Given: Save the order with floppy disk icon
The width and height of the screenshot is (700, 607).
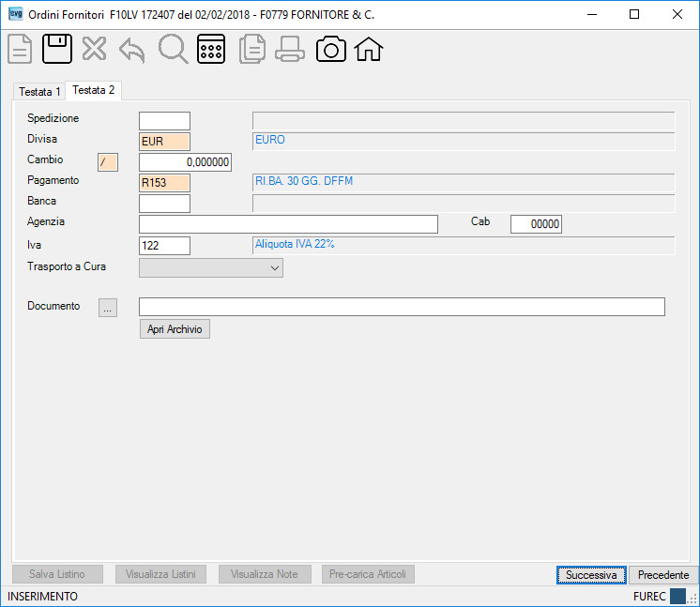Looking at the screenshot, I should pos(57,49).
